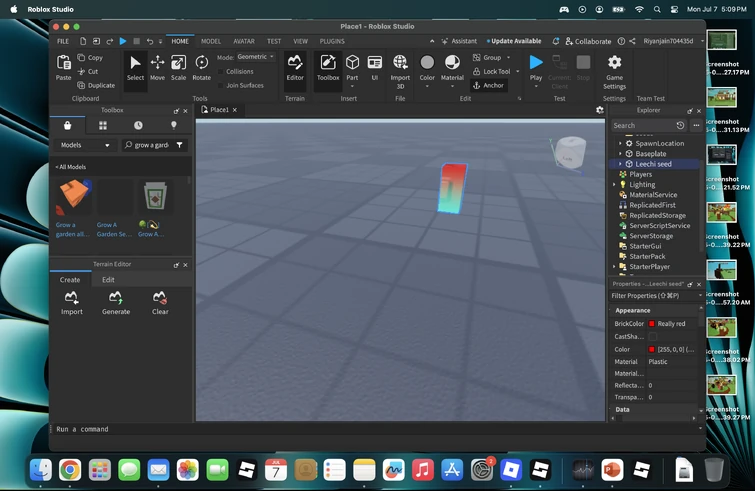Open Toolbox search filter options

[x=180, y=145]
